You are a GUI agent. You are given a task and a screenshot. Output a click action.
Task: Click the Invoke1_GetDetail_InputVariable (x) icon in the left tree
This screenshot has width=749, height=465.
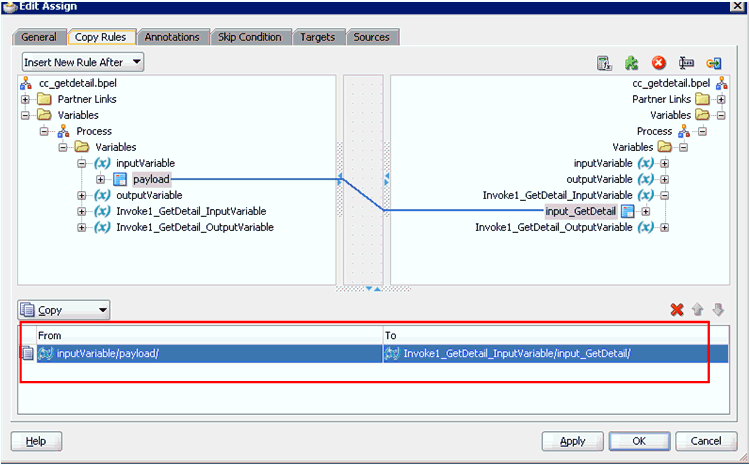[102, 211]
